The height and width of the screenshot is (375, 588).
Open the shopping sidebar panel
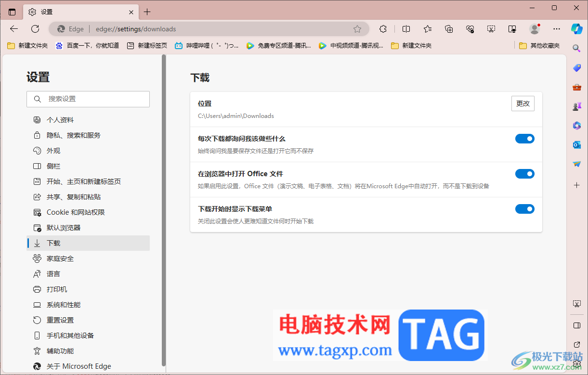[x=576, y=68]
